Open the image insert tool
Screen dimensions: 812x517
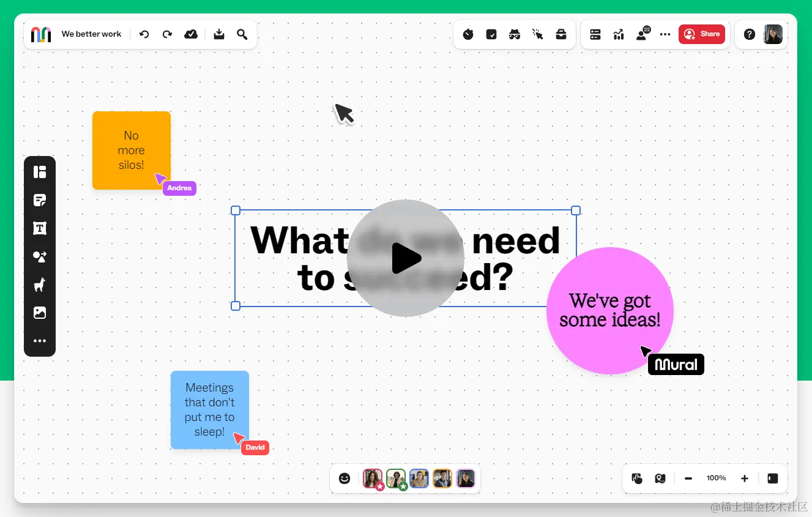(x=40, y=313)
